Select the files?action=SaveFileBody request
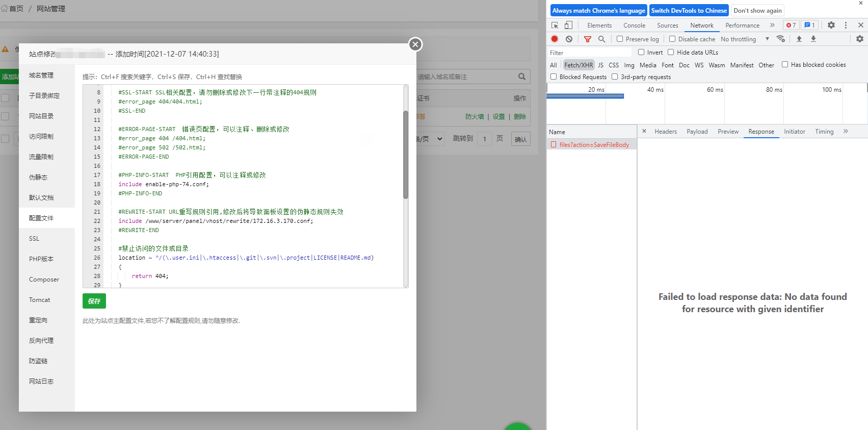 coord(591,145)
